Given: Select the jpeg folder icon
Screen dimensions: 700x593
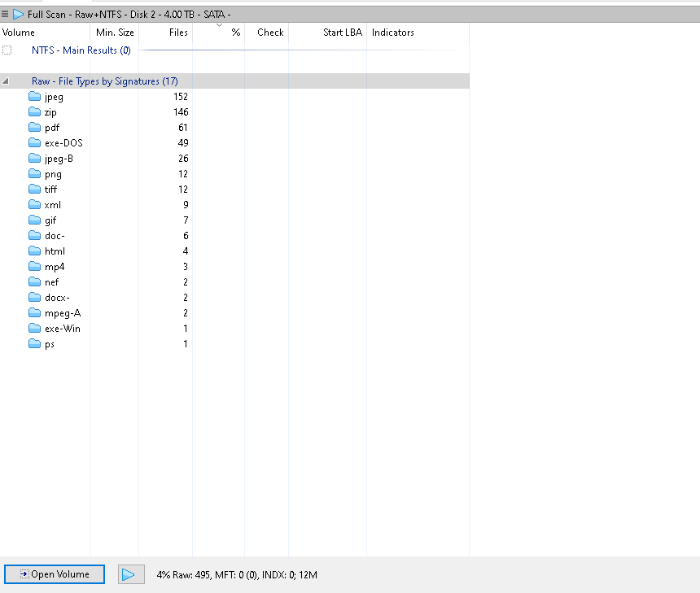Looking at the screenshot, I should point(34,96).
